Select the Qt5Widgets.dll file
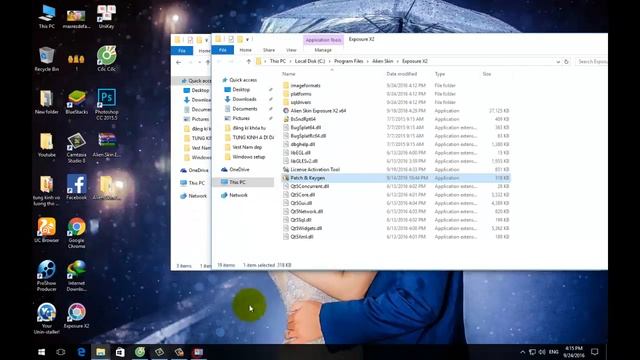Image resolution: width=640 pixels, height=360 pixels. point(306,228)
